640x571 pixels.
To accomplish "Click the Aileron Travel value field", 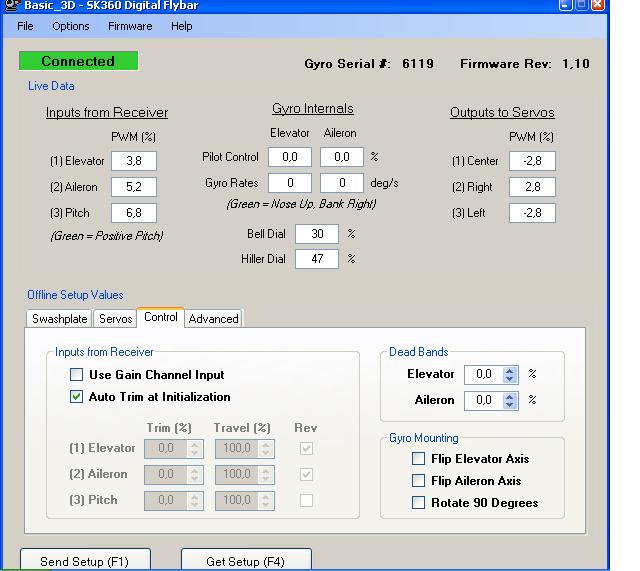I will (x=237, y=474).
